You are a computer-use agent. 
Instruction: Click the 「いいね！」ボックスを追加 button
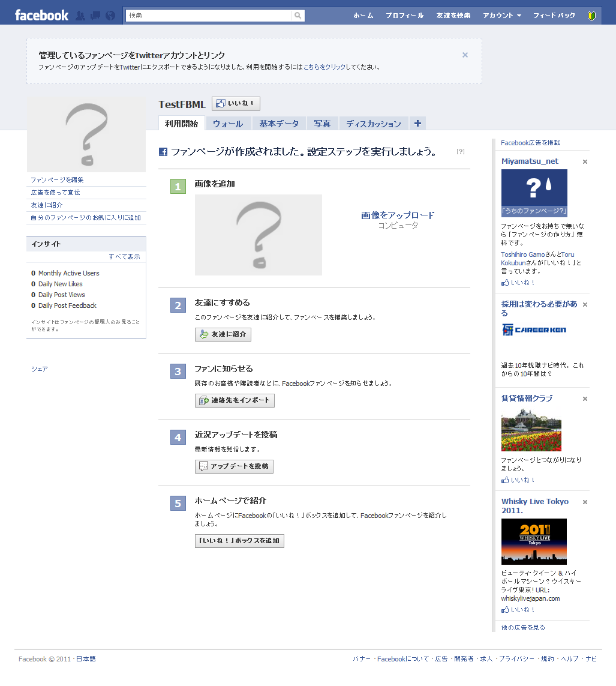[239, 541]
